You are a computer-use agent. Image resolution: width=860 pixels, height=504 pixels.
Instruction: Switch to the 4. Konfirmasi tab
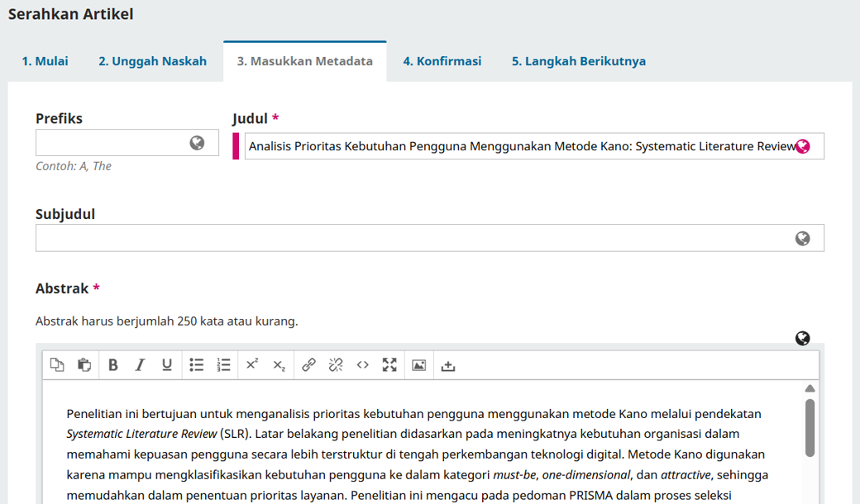tap(442, 60)
